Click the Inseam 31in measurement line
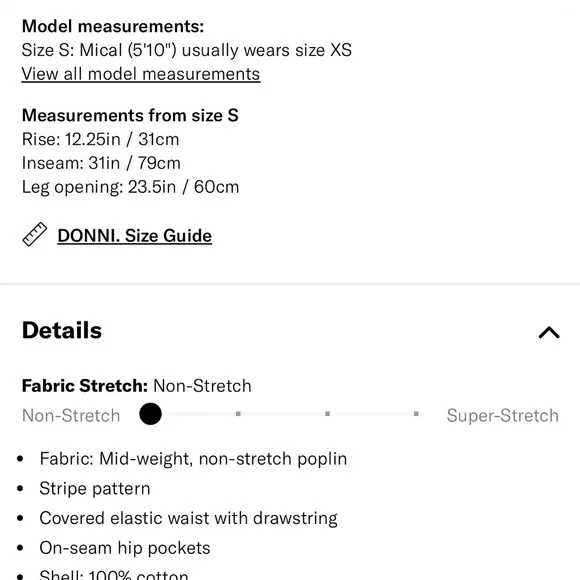This screenshot has height=580, width=580. pyautogui.click(x=101, y=163)
